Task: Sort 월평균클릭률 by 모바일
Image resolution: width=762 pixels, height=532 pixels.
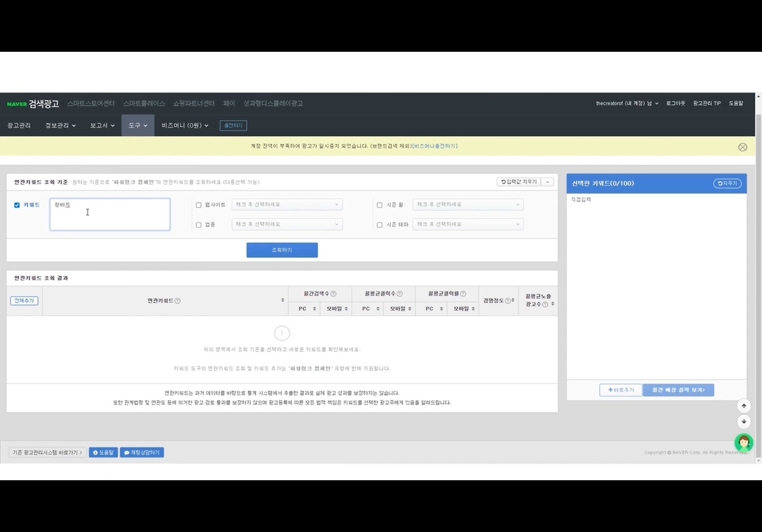Action: (x=473, y=309)
